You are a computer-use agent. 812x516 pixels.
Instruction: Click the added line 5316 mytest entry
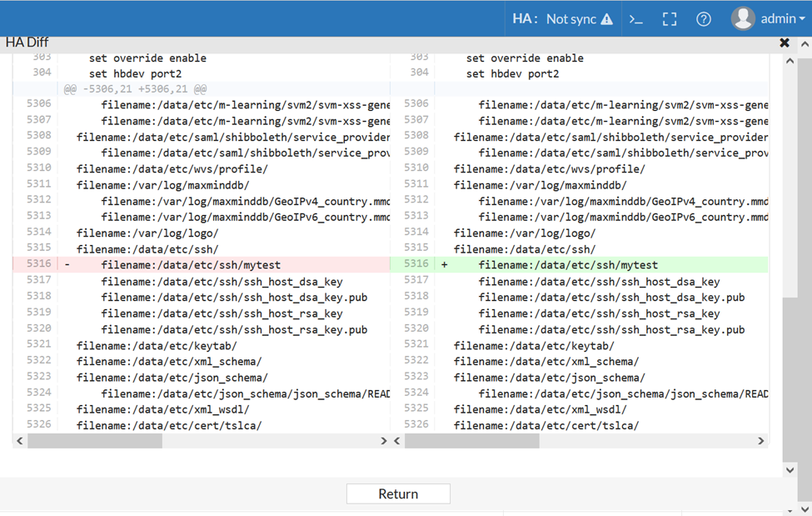click(568, 265)
